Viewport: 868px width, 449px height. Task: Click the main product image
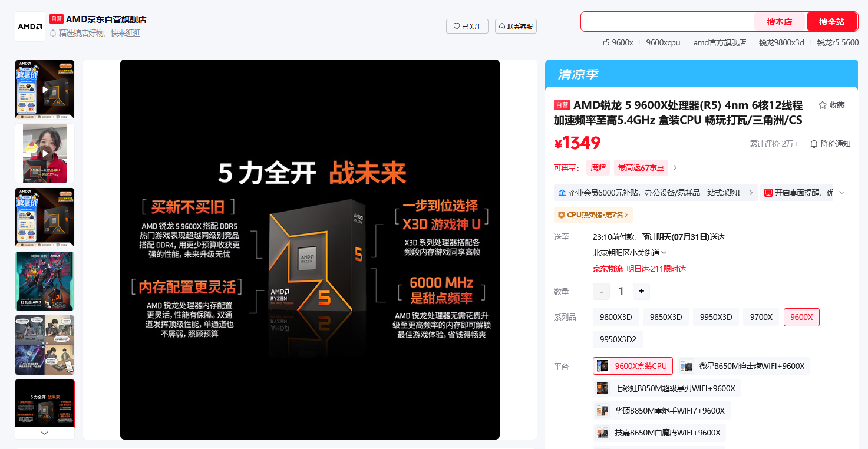(x=310, y=249)
